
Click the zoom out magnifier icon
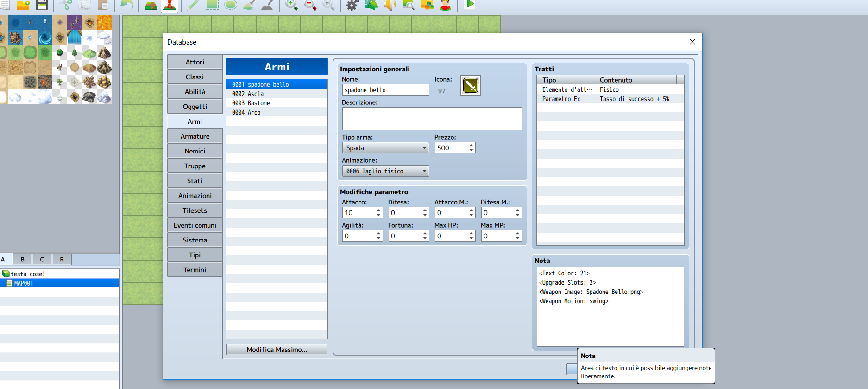click(x=310, y=5)
